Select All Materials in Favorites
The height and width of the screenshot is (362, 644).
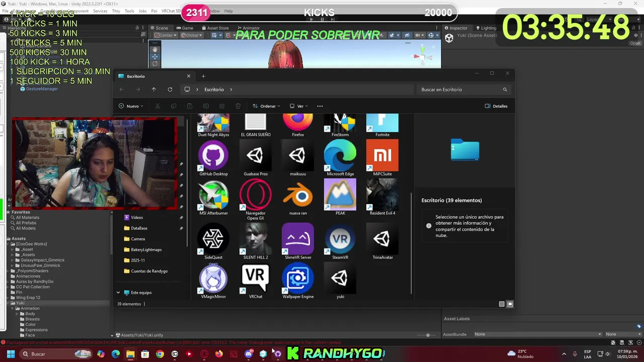click(27, 218)
